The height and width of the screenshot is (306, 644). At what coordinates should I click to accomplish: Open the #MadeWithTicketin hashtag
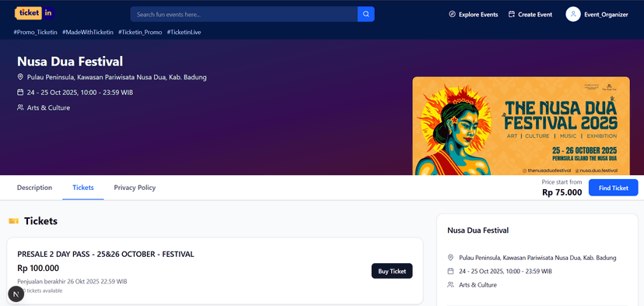point(88,32)
